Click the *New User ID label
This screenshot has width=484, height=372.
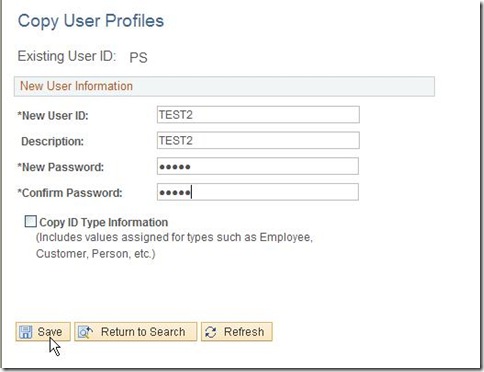(x=53, y=116)
